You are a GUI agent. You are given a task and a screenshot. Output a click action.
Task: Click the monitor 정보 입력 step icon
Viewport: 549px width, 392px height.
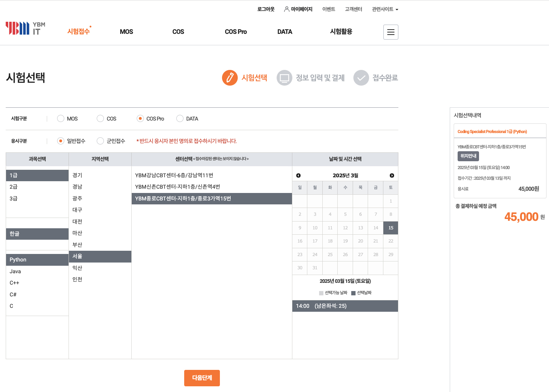pyautogui.click(x=284, y=78)
